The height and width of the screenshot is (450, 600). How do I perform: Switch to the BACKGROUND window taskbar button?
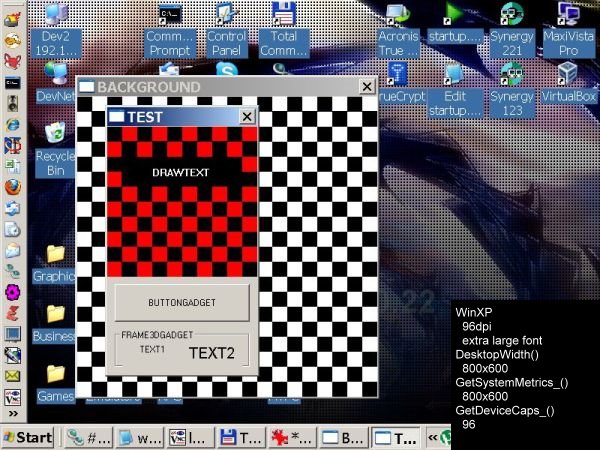point(343,437)
